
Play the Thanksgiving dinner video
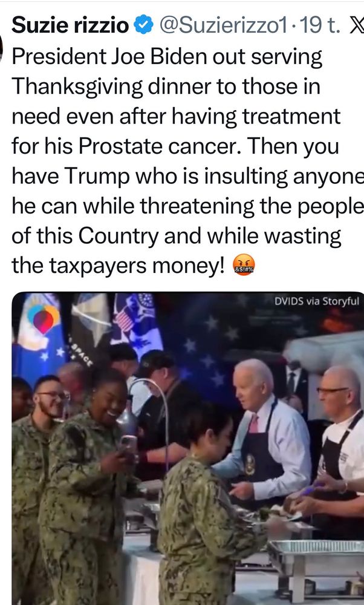[188, 448]
